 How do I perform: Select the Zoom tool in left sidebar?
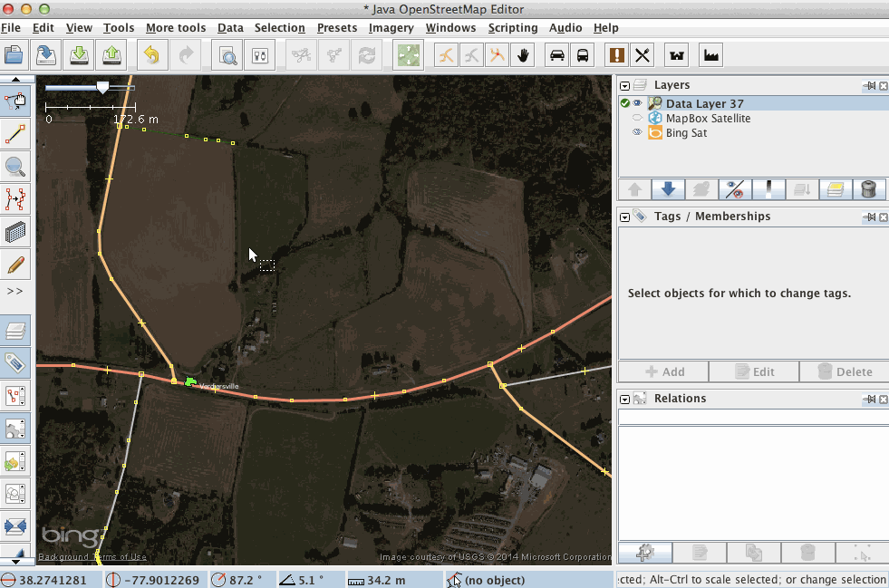click(14, 167)
